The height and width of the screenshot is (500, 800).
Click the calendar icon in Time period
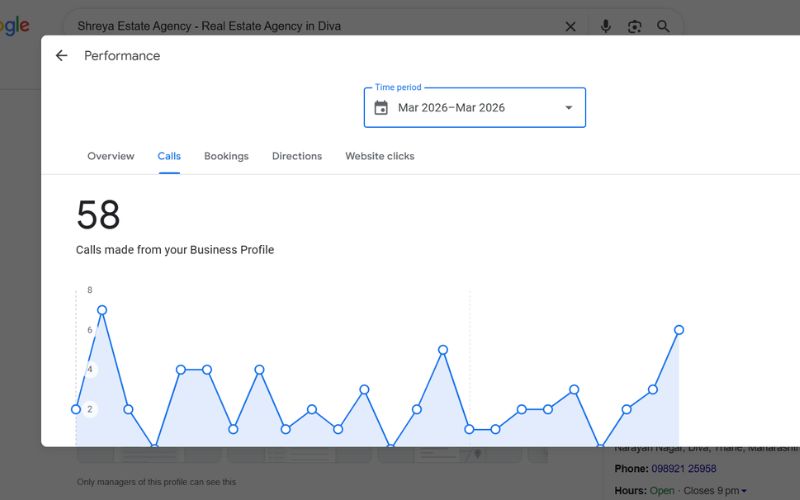pos(381,108)
